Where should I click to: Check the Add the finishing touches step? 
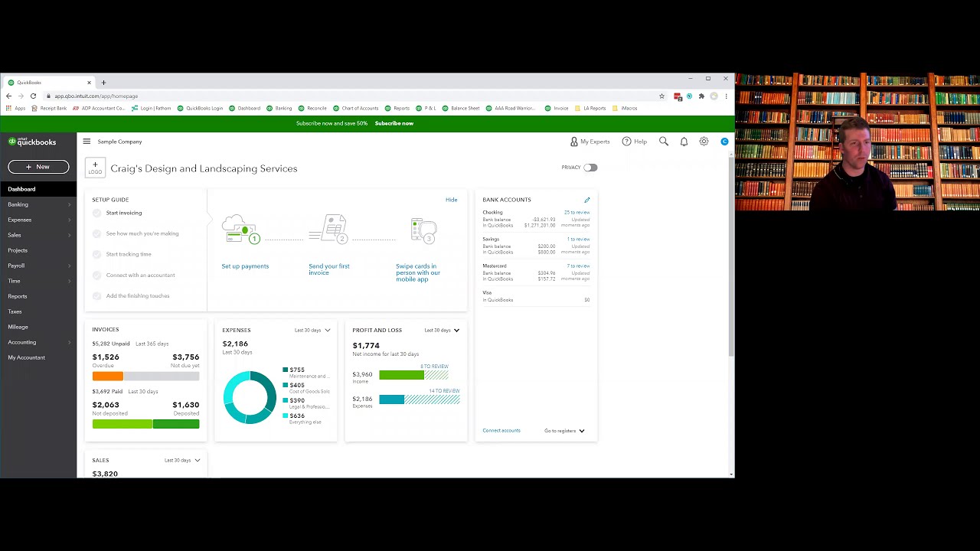point(96,295)
